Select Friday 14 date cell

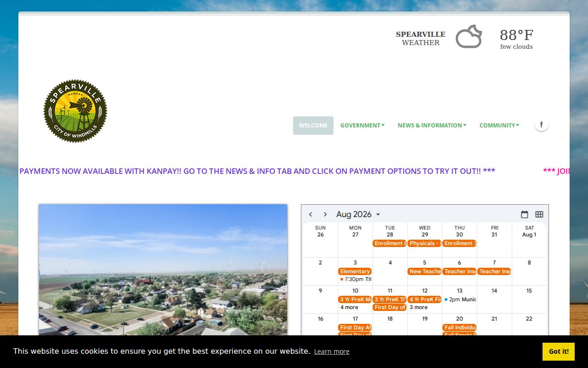coord(494,291)
